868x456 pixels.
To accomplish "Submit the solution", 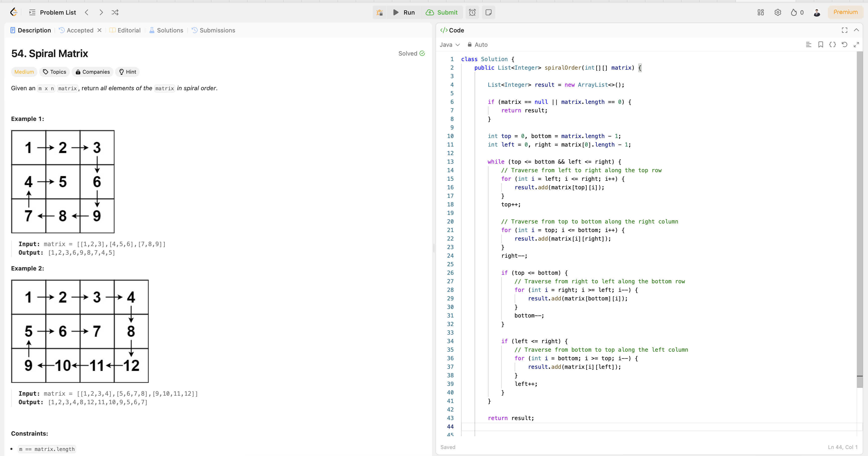I will 442,13.
